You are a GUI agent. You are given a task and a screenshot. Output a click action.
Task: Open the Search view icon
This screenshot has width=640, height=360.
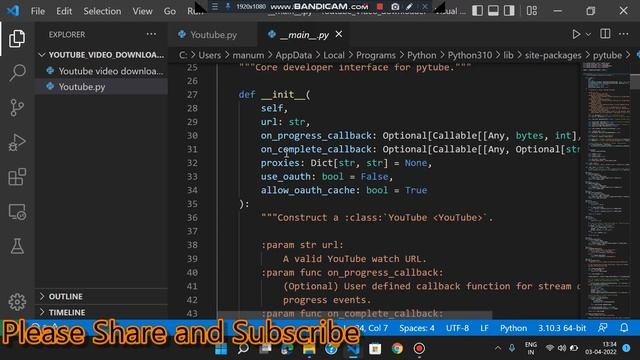(x=17, y=73)
